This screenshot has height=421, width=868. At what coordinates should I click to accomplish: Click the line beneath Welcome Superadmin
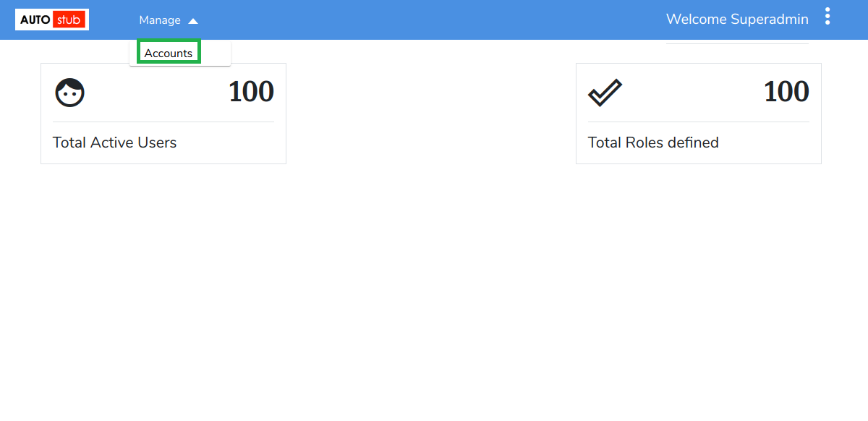(x=737, y=43)
